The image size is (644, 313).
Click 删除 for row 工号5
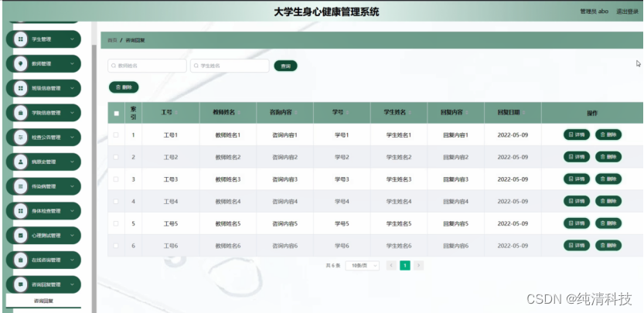click(608, 223)
